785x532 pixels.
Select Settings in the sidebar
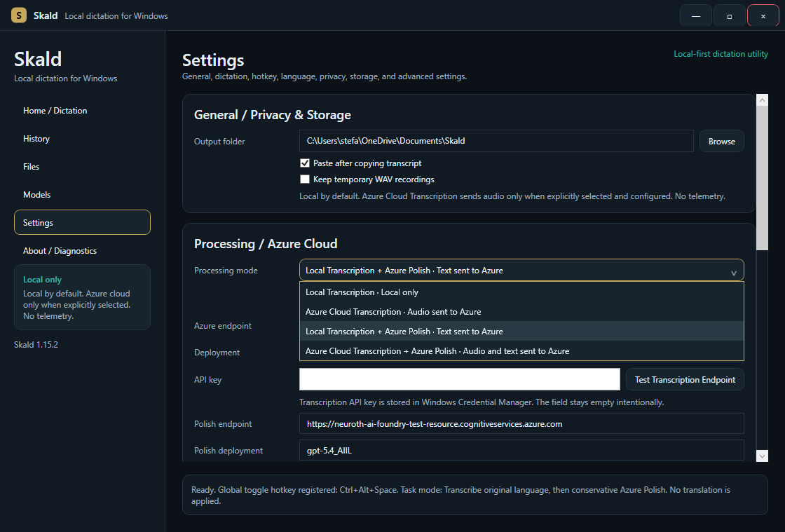click(82, 222)
